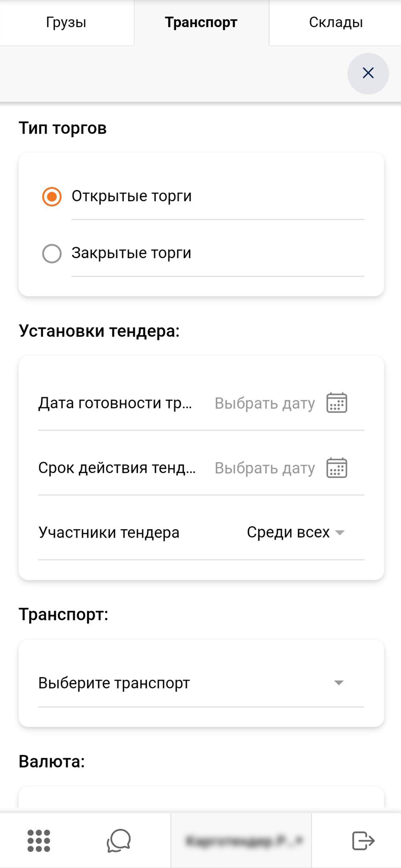Screen dimensions: 401x868
Task: Expand the Среди всех participants dropdown
Action: click(x=296, y=533)
